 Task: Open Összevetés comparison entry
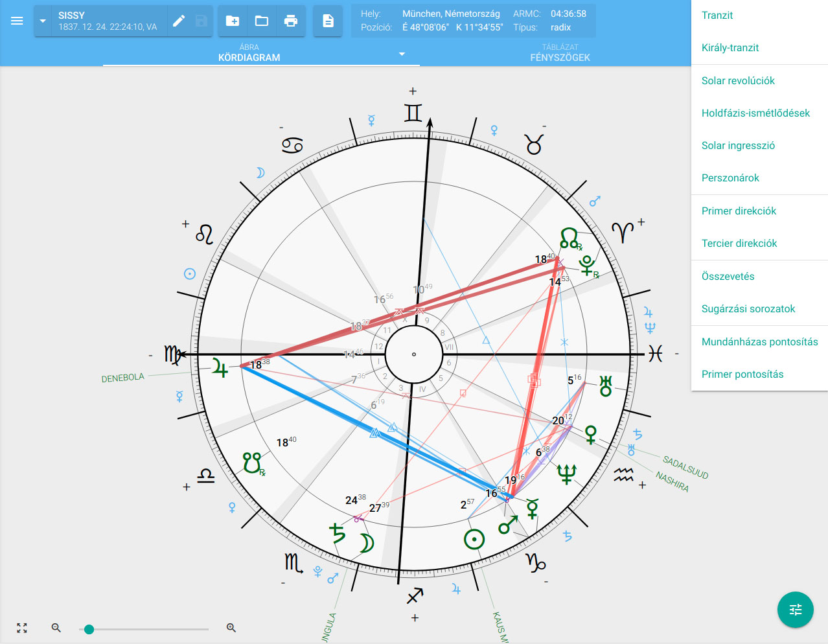point(728,277)
